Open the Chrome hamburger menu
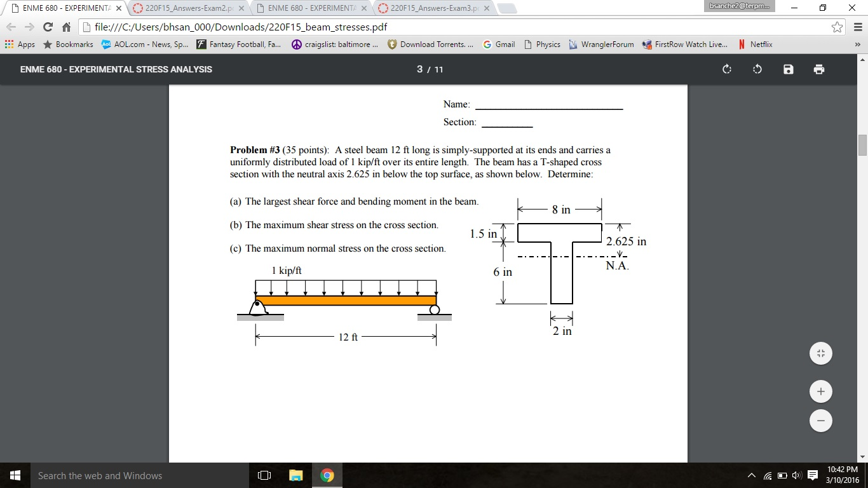 pyautogui.click(x=857, y=27)
